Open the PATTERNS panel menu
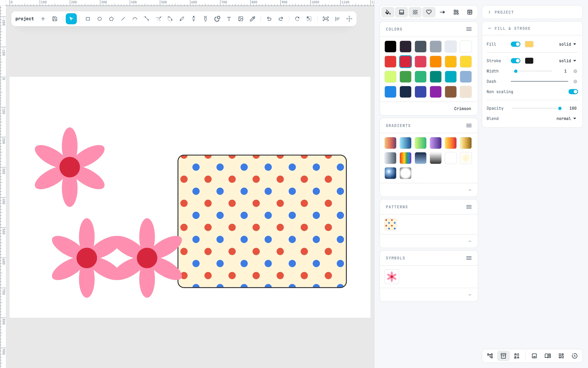The image size is (588, 368). (x=469, y=207)
